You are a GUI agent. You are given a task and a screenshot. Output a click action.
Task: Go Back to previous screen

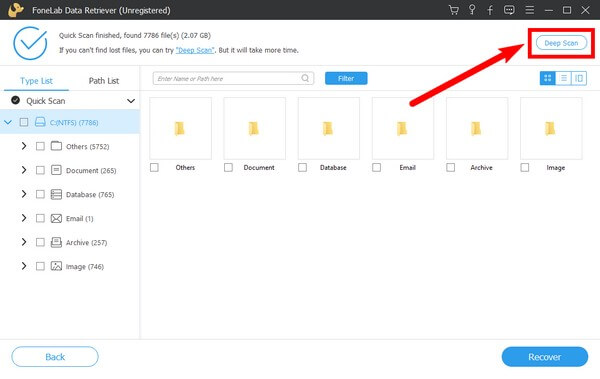[55, 357]
